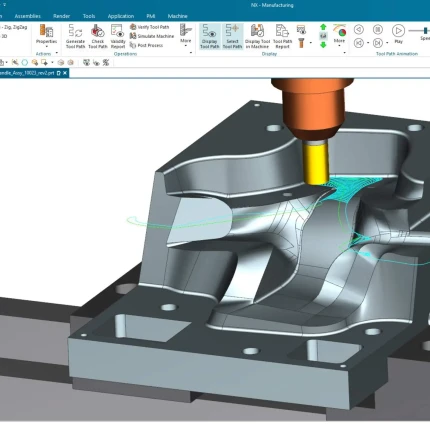Click the restore icon on document tab
430x430 pixels.
(59, 73)
